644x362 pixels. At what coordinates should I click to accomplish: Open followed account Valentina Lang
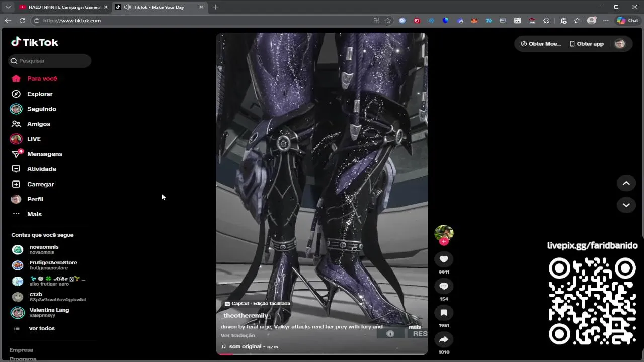tap(40, 312)
